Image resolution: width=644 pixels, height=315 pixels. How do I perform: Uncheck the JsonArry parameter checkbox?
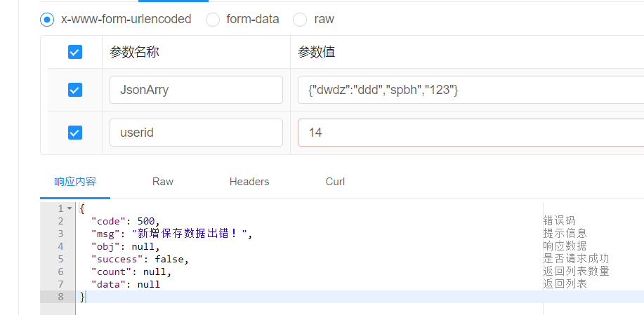[x=74, y=90]
